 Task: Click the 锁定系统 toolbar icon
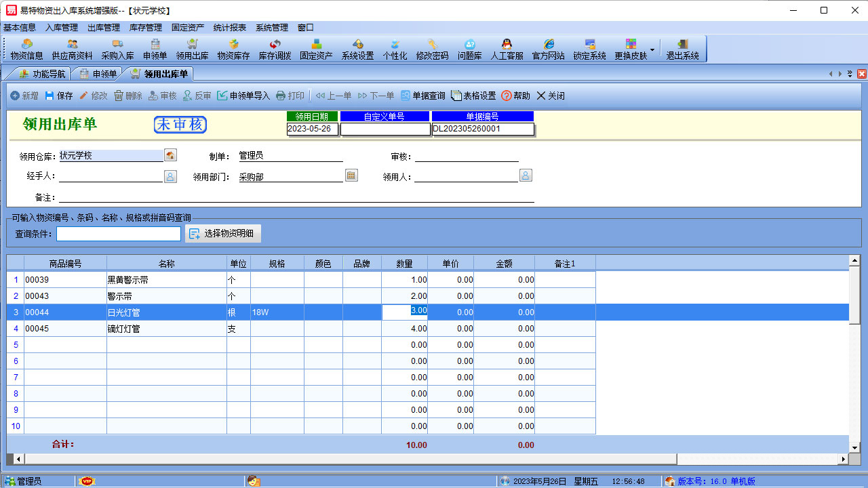[589, 49]
